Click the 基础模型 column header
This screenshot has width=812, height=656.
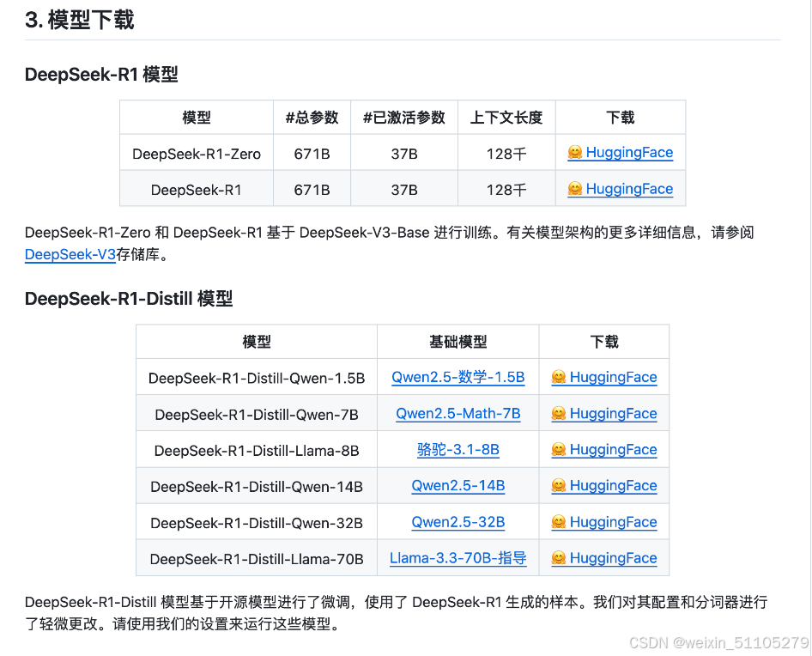pyautogui.click(x=458, y=342)
